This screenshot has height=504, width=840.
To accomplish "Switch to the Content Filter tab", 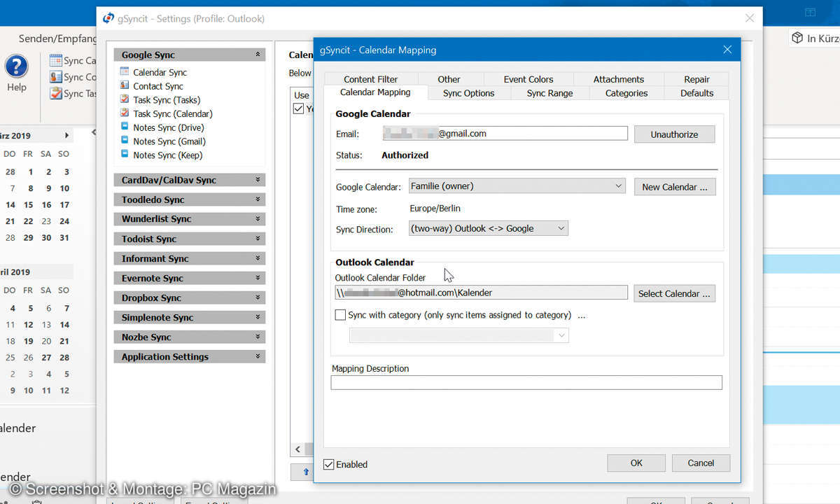I will (370, 79).
